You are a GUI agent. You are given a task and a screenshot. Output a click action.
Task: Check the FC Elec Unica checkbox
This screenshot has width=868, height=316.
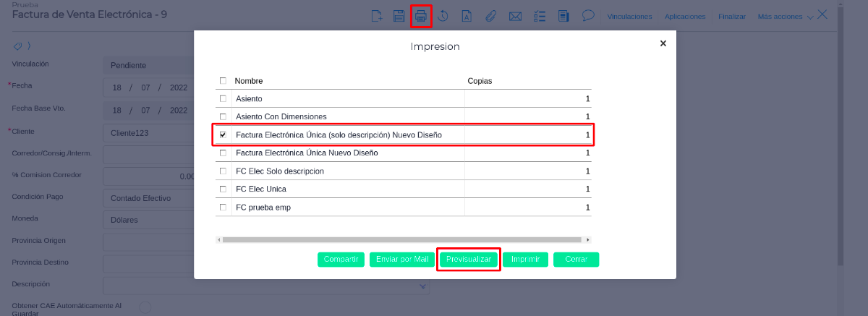[x=223, y=189]
